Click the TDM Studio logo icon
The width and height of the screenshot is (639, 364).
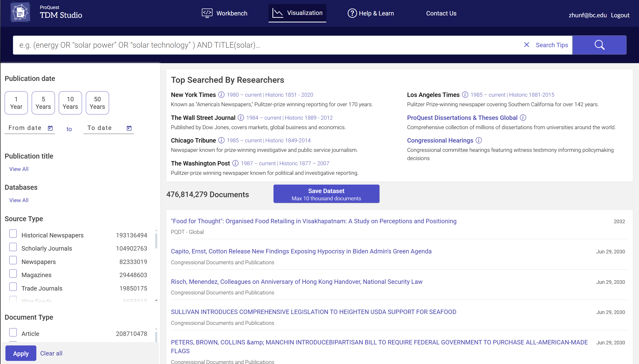point(20,12)
